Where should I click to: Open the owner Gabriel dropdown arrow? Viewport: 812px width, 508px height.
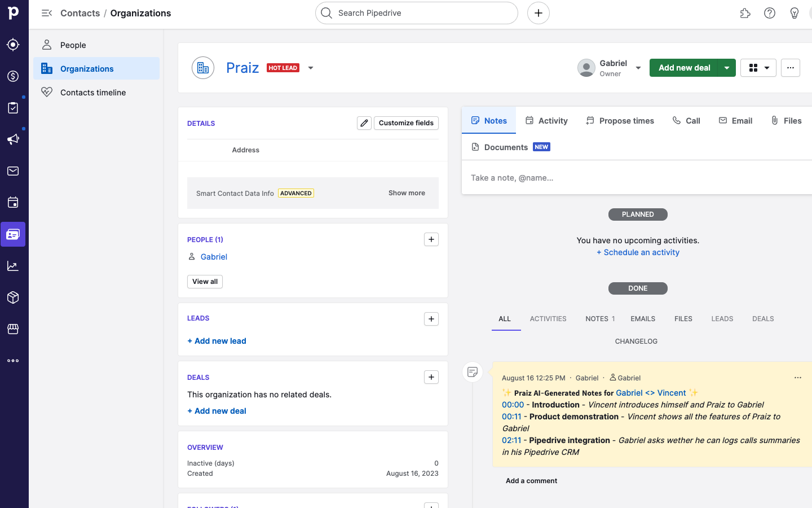click(x=638, y=68)
